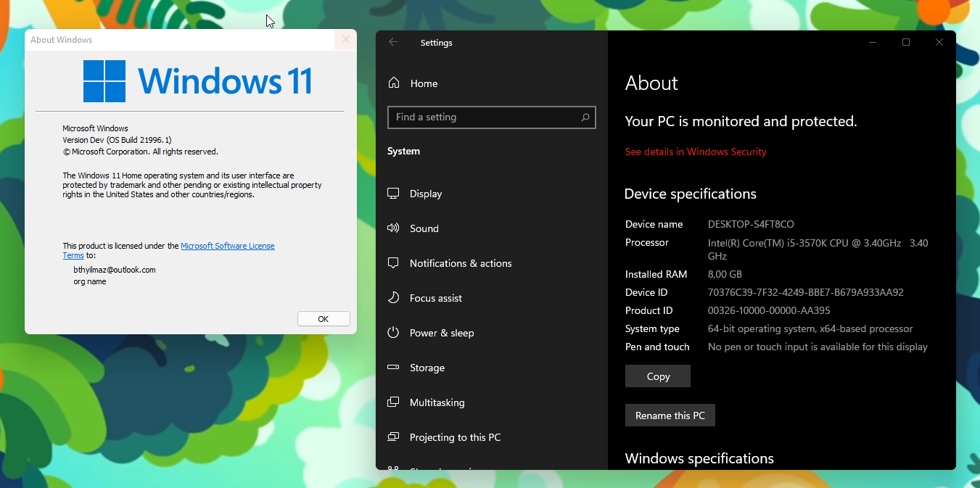
Task: Click the Terms link in About Windows
Action: coord(73,255)
